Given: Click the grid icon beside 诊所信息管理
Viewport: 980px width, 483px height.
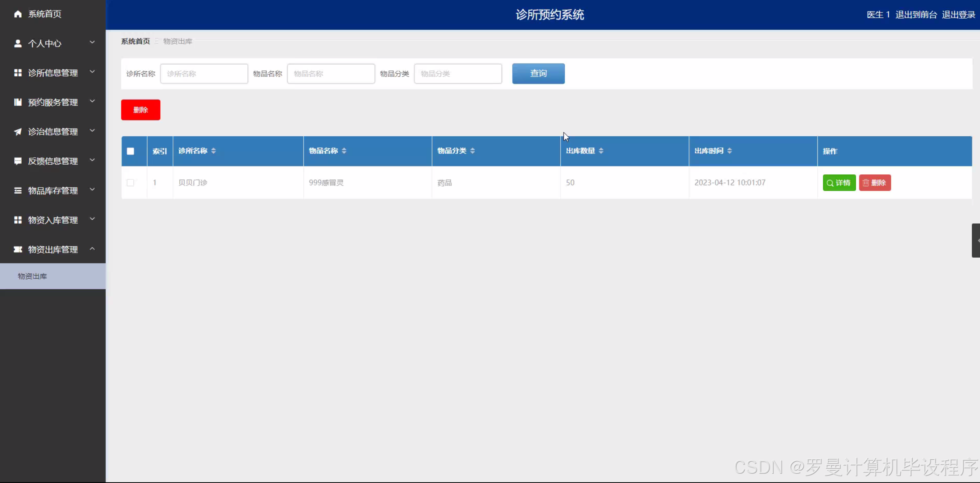Looking at the screenshot, I should 18,73.
